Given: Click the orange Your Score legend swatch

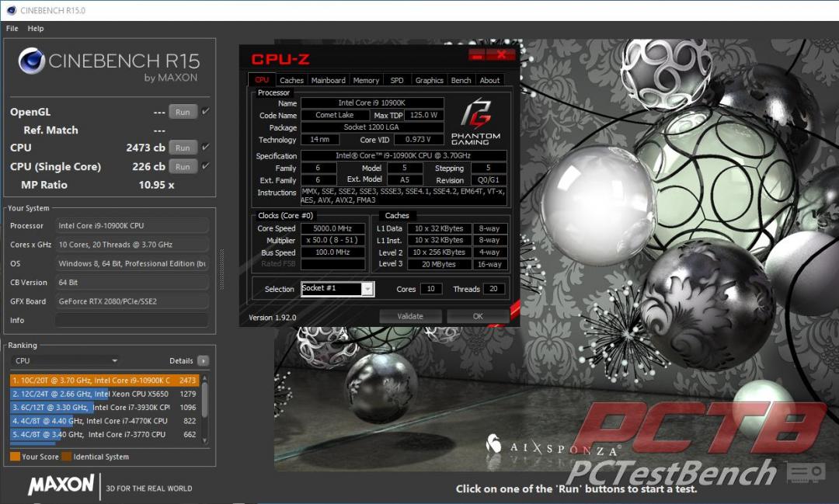Looking at the screenshot, I should click(15, 457).
